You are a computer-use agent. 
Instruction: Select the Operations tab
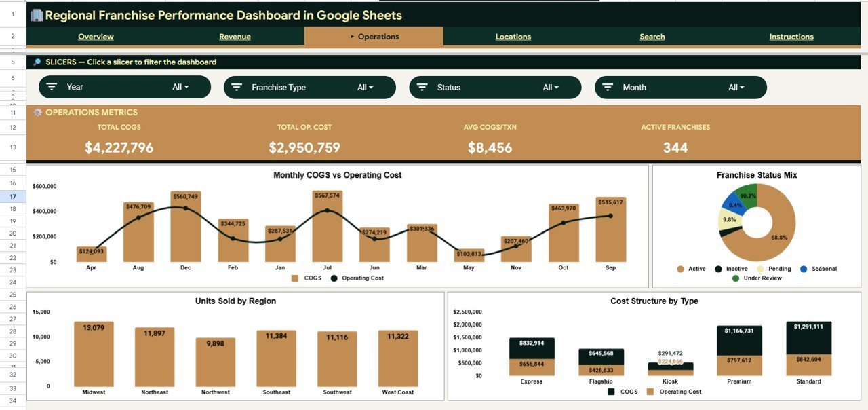[374, 37]
